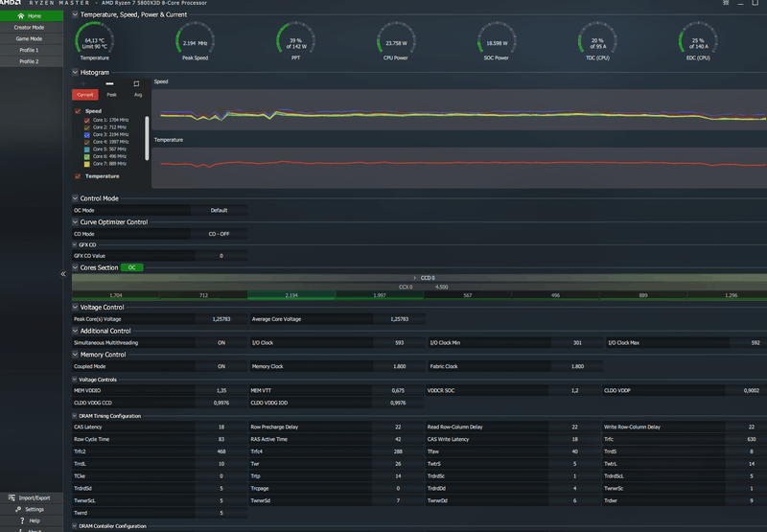Image resolution: width=767 pixels, height=532 pixels.
Task: Expand the CCD 0 chevron
Action: [x=415, y=278]
